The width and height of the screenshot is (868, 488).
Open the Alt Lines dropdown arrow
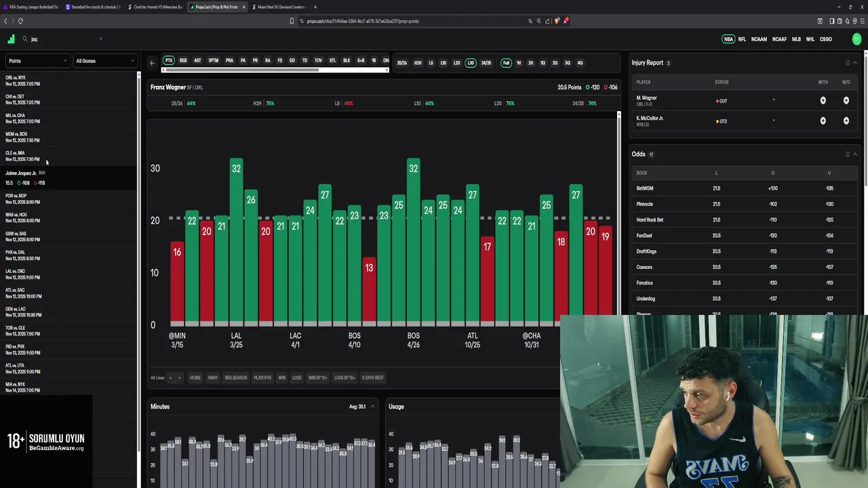click(180, 378)
